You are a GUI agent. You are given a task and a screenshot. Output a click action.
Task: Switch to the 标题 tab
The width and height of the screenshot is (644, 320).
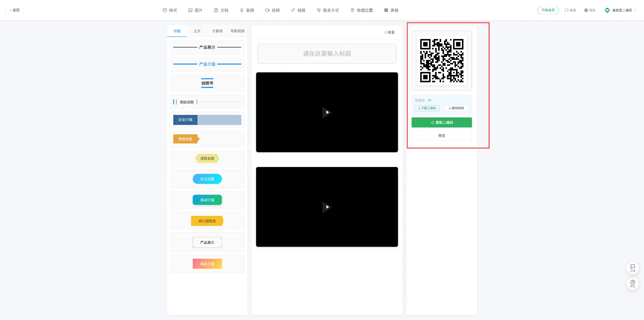pyautogui.click(x=177, y=31)
